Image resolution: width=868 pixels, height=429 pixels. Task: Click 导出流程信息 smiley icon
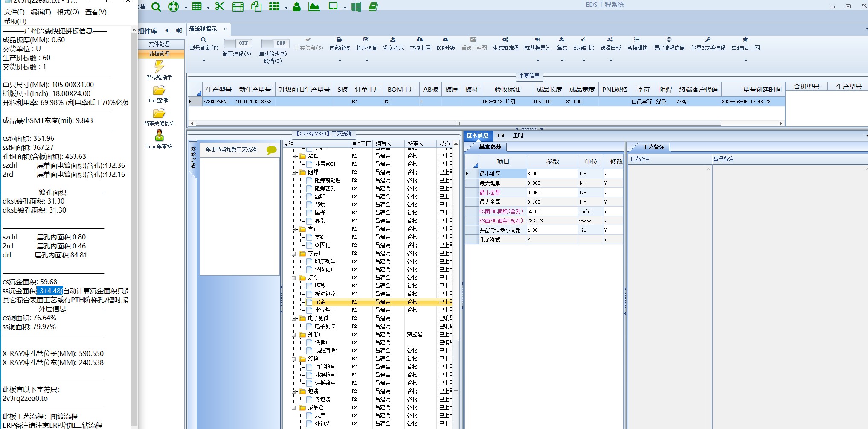pyautogui.click(x=669, y=44)
